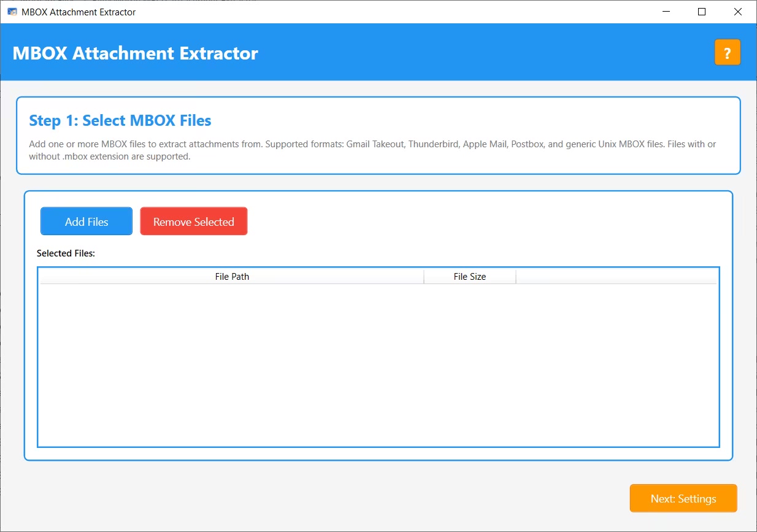Click the divider between File Path and File Size
Viewport: 757px width, 532px height.
[x=424, y=277]
